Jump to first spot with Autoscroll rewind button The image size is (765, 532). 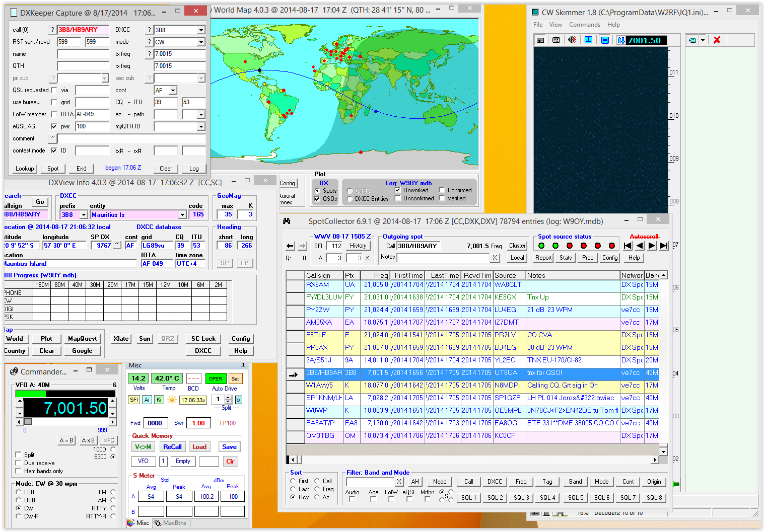coord(628,246)
